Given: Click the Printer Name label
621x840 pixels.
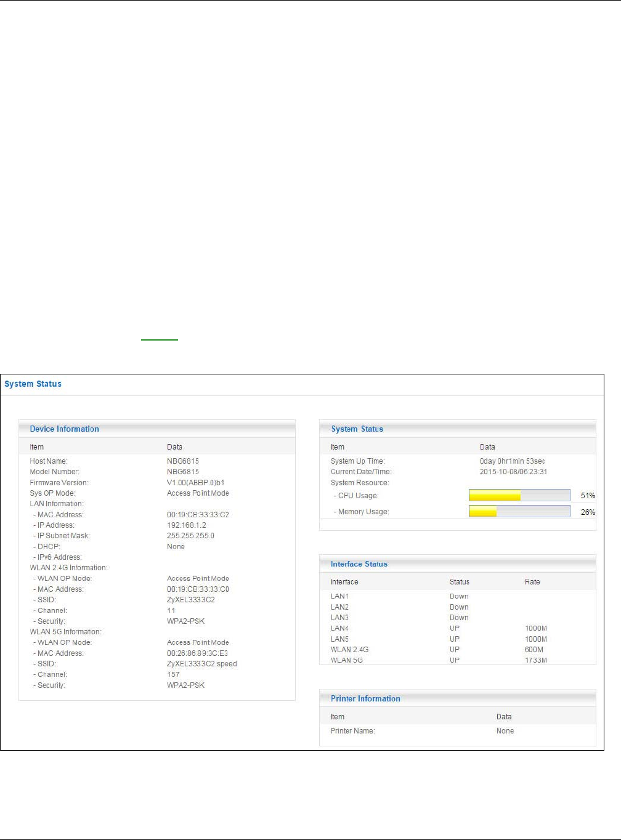Looking at the screenshot, I should [353, 731].
